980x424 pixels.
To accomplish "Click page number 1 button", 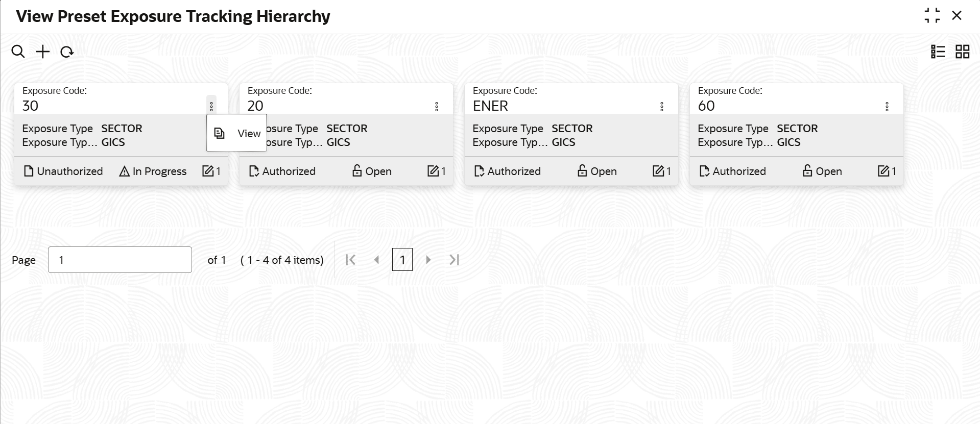I will pyautogui.click(x=402, y=260).
